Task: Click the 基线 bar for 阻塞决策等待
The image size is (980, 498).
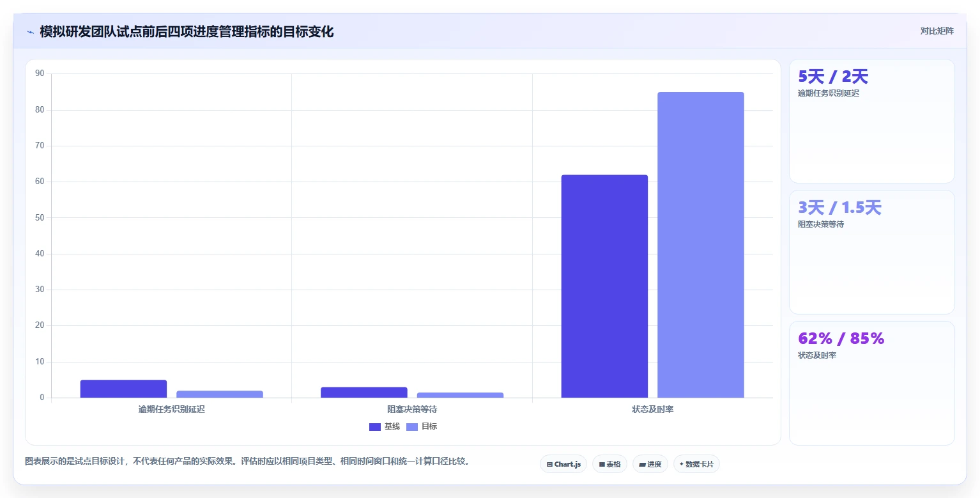Action: [364, 393]
